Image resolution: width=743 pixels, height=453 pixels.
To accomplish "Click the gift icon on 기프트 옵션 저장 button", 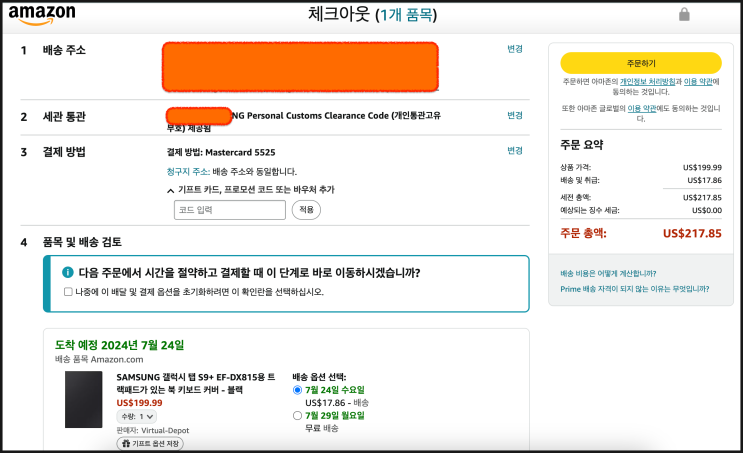I will (x=126, y=444).
